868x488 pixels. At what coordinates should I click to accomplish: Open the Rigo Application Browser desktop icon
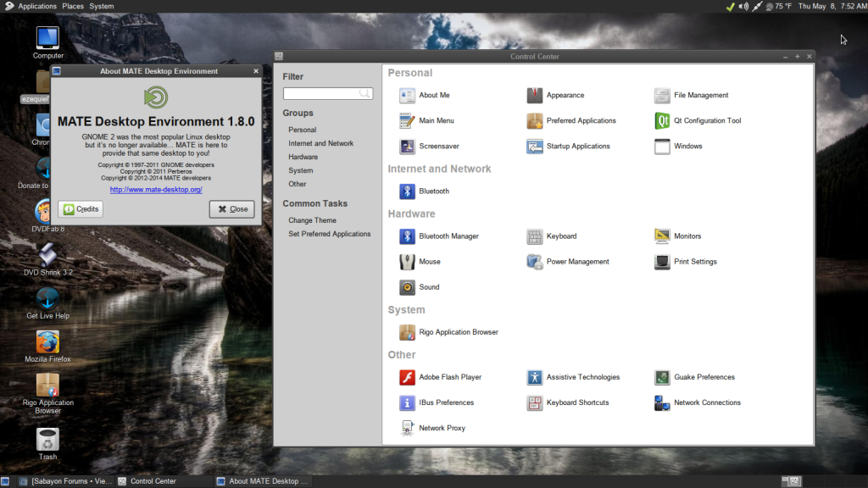click(47, 385)
